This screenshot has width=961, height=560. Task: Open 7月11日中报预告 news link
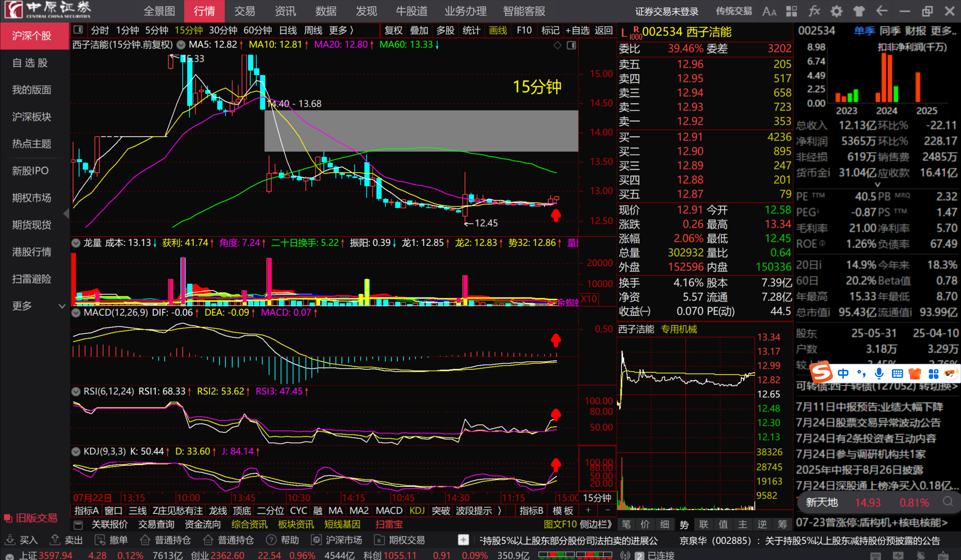click(869, 407)
